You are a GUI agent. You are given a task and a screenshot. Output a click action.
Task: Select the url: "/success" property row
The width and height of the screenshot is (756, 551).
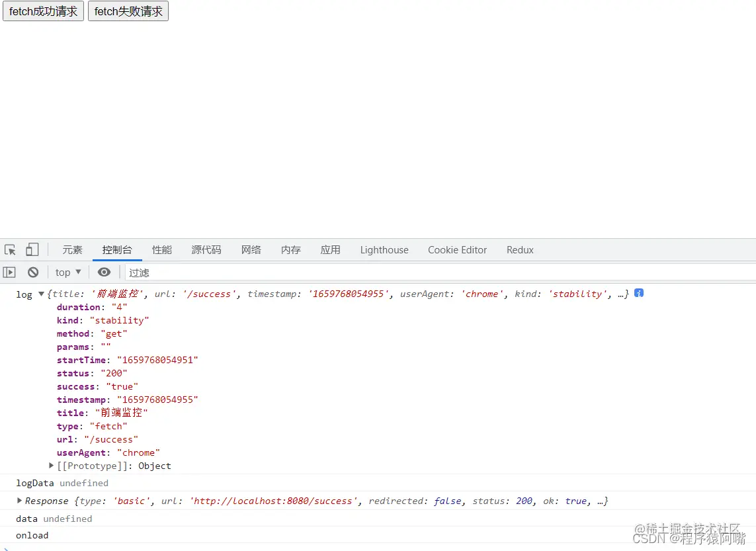(x=97, y=440)
